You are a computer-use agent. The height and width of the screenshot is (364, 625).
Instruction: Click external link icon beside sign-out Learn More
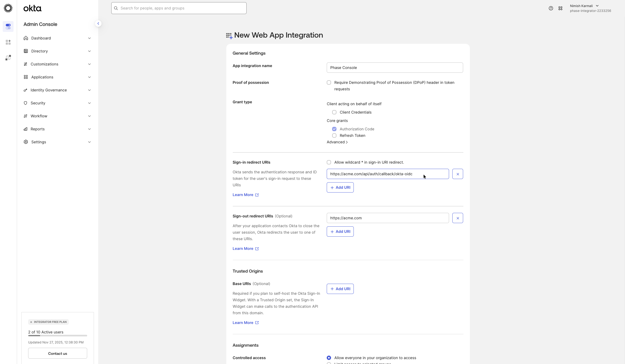click(x=257, y=249)
